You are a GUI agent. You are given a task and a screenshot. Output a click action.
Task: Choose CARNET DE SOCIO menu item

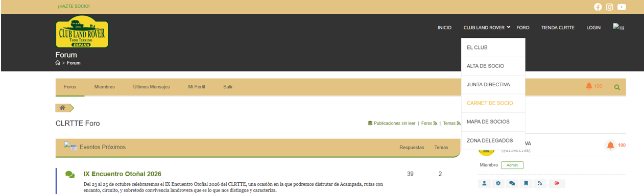coord(493,103)
